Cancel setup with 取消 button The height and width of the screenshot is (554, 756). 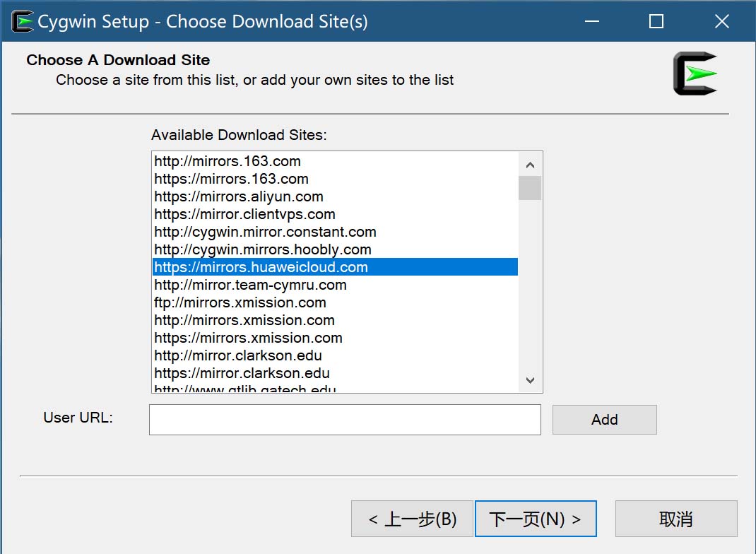tap(676, 519)
